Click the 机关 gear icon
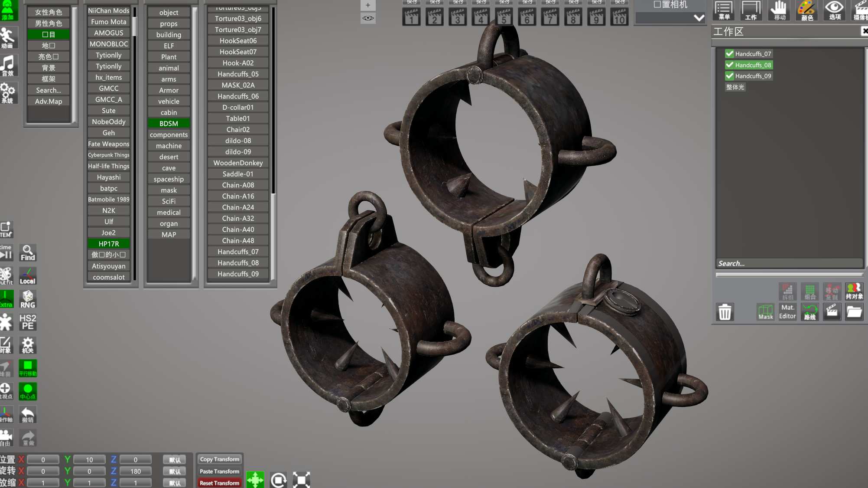Viewport: 868px width, 488px height. click(x=28, y=345)
